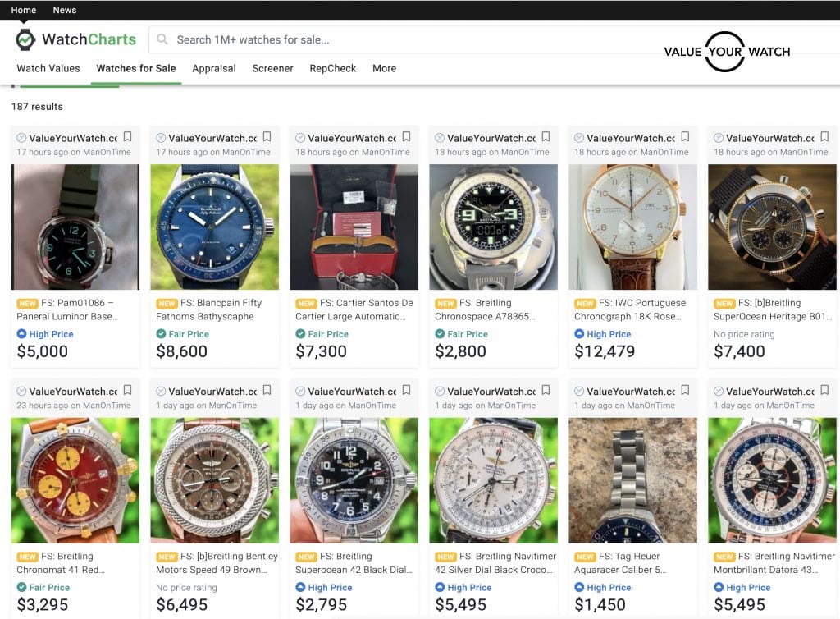This screenshot has width=840, height=619.
Task: Open the Value Your Watch logo
Action: coord(726,51)
